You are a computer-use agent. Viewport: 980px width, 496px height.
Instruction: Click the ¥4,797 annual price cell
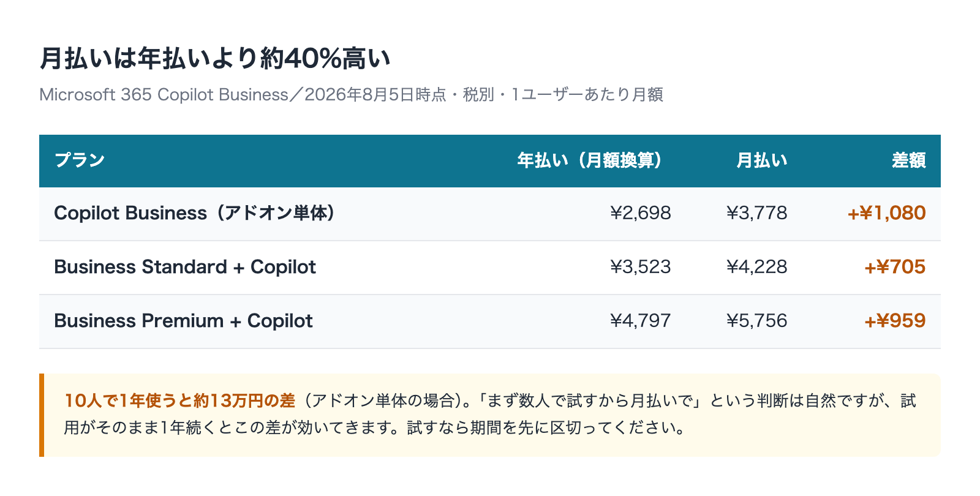[641, 321]
